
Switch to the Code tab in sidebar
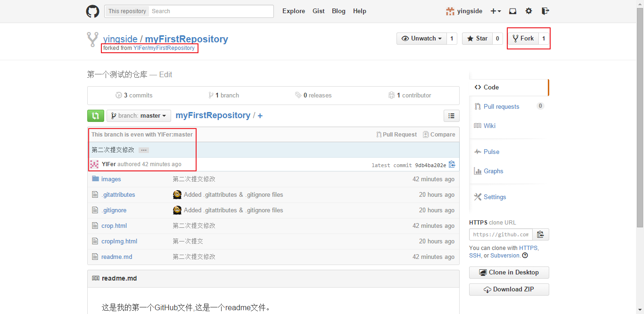(x=509, y=87)
